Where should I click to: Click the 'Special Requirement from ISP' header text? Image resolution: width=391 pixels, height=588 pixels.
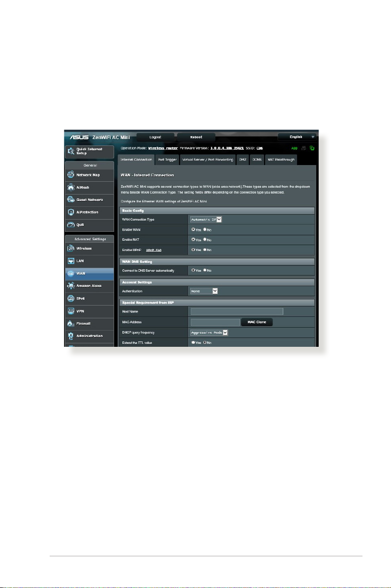(x=148, y=303)
